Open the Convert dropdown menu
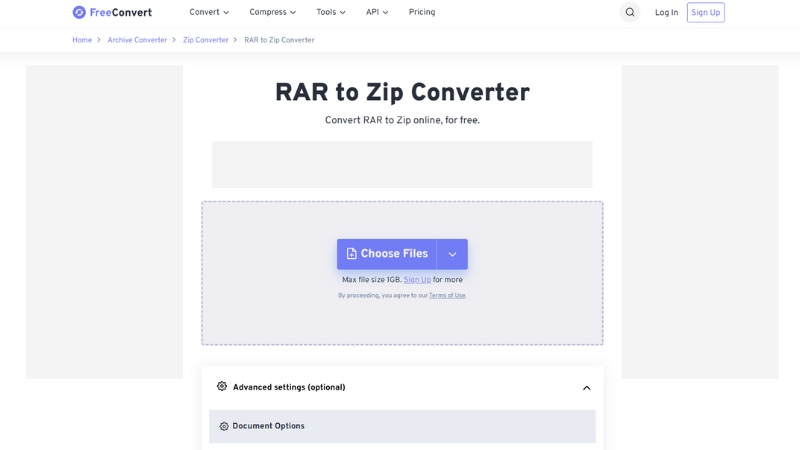Image resolution: width=800 pixels, height=450 pixels. tap(209, 13)
